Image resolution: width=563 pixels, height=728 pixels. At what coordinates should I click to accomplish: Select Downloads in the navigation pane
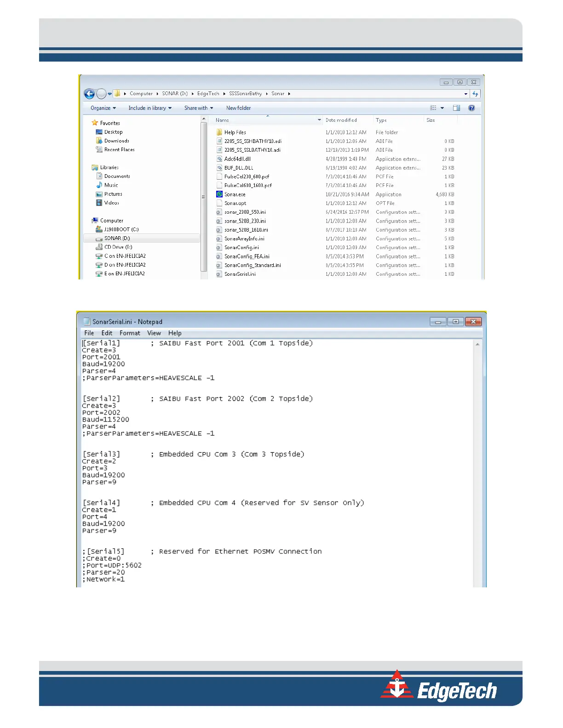116,141
